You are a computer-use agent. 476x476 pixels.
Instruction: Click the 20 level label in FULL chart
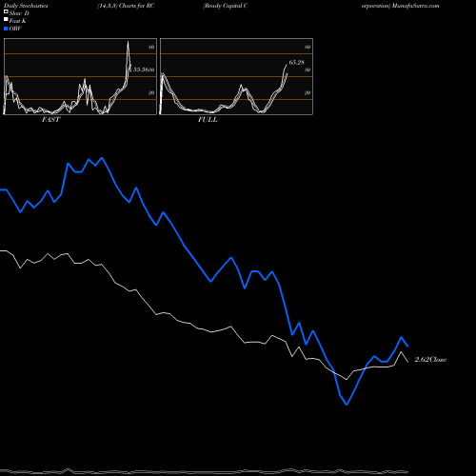point(307,92)
